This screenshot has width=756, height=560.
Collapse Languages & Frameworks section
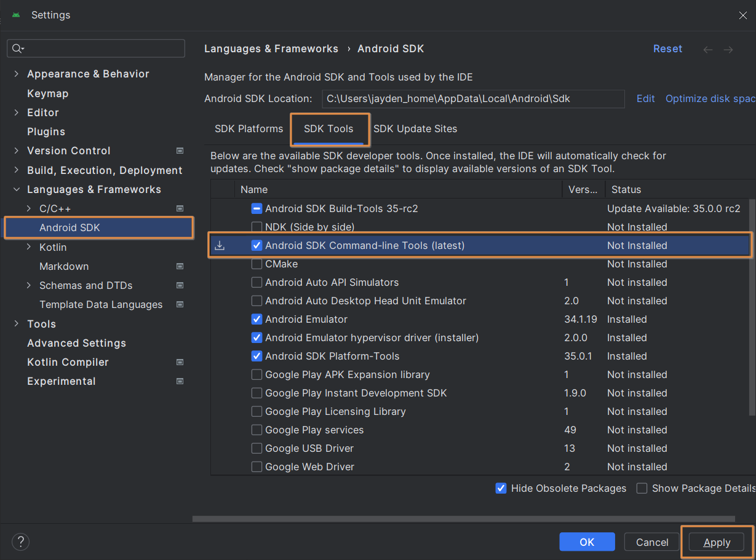pyautogui.click(x=16, y=189)
